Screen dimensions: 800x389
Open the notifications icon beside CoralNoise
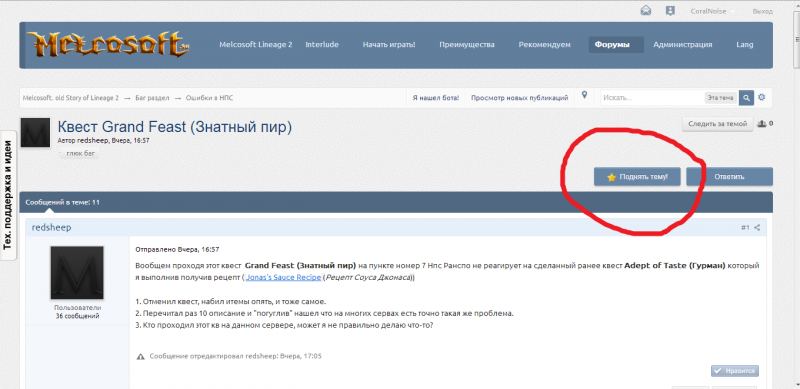click(x=670, y=11)
